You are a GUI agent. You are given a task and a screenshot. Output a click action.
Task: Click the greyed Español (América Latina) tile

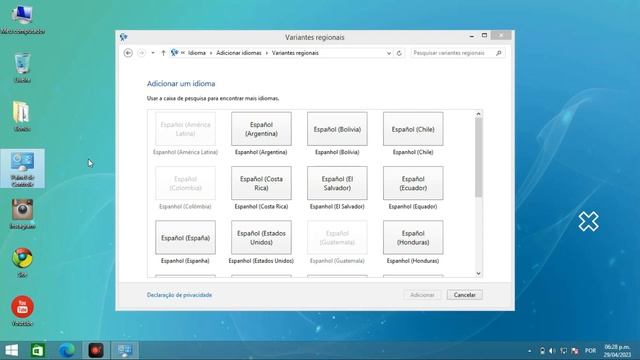[x=185, y=129]
